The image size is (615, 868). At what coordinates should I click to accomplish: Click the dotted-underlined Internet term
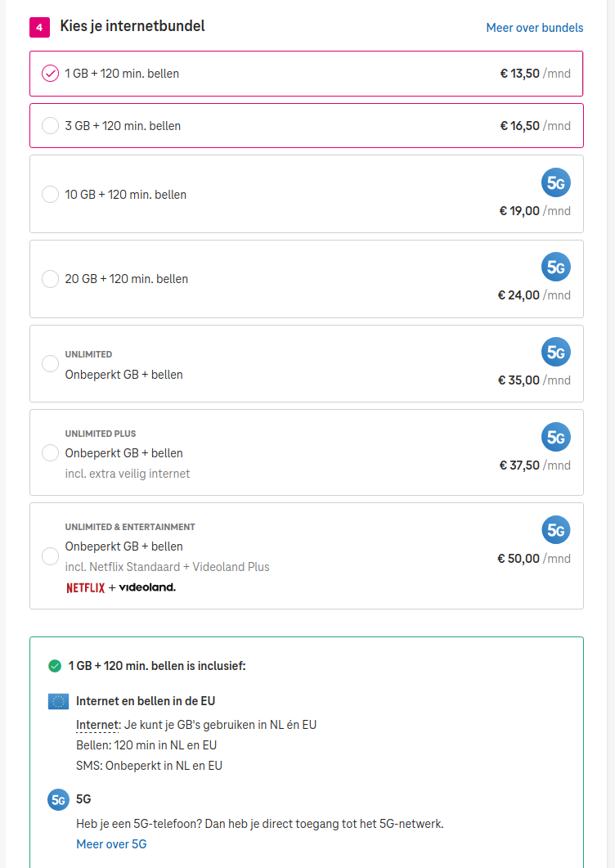pyautogui.click(x=97, y=725)
